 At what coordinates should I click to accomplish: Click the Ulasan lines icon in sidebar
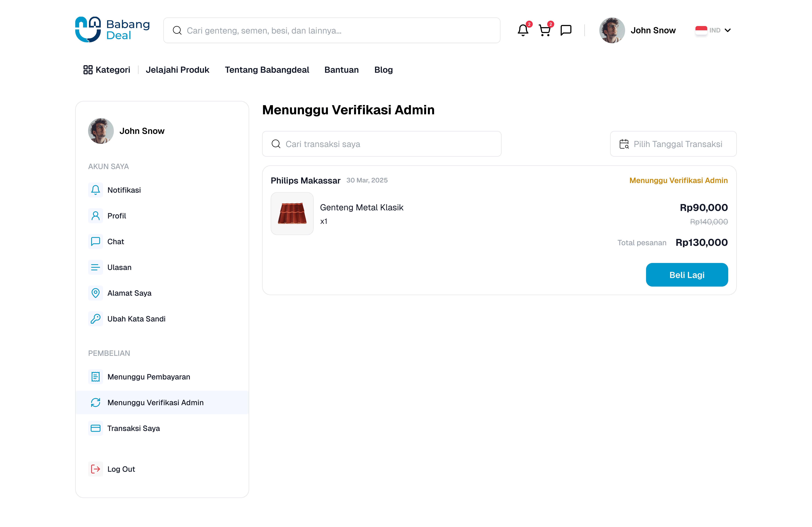point(96,267)
